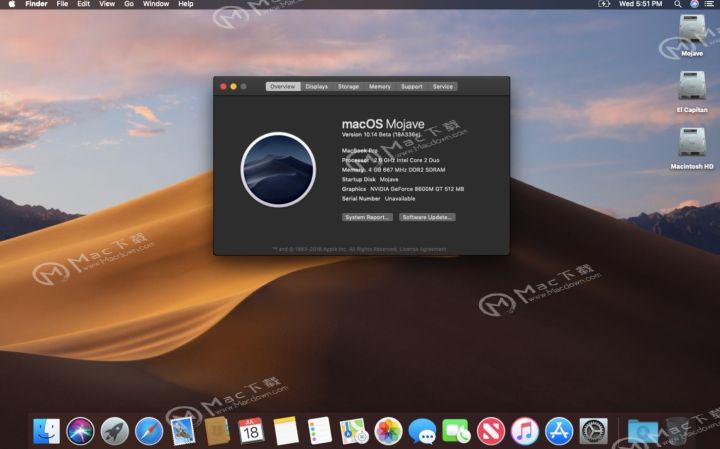Click the Startup Disk 'Mojave' value
This screenshot has height=449, width=720.
[x=389, y=180]
